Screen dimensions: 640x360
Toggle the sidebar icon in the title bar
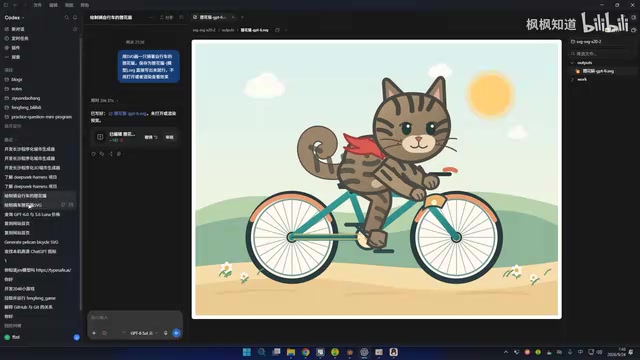click(6, 5)
